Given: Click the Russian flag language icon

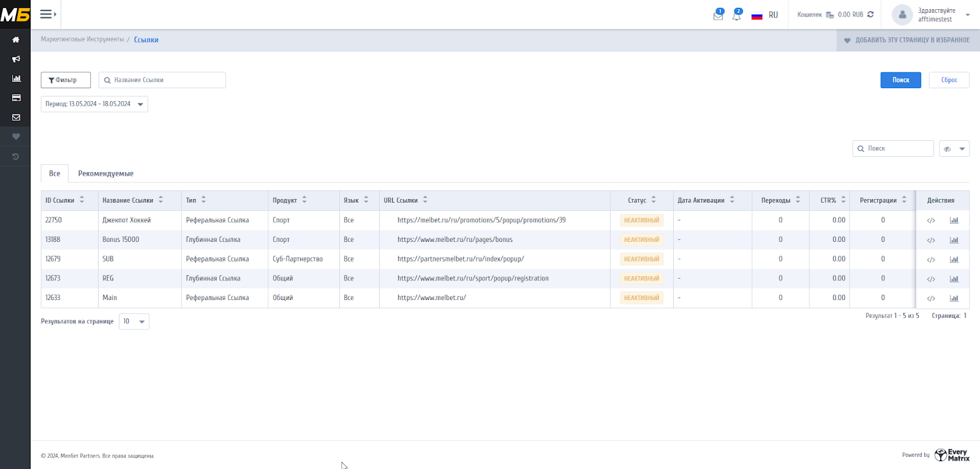Looking at the screenshot, I should point(757,15).
